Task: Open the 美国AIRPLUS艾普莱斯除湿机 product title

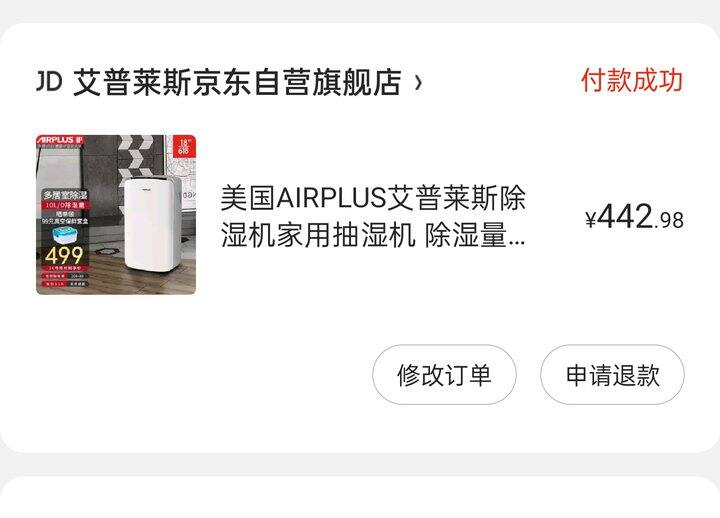Action: coord(373,216)
